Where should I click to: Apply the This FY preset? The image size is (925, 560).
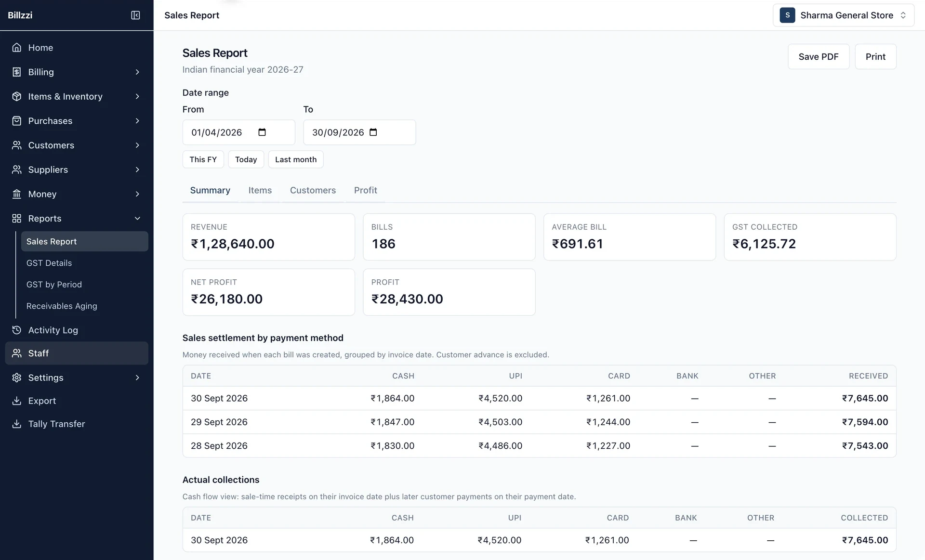click(203, 159)
